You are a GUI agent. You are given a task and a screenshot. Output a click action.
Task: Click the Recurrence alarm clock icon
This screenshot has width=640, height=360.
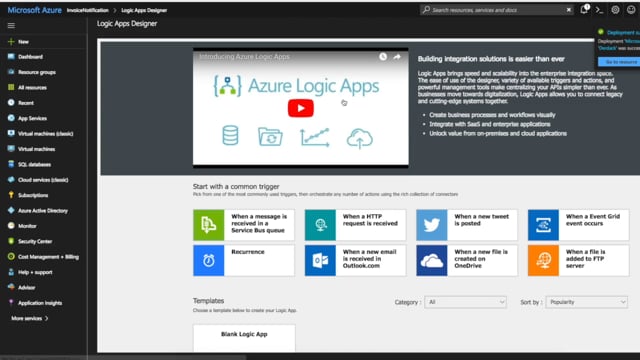click(209, 260)
